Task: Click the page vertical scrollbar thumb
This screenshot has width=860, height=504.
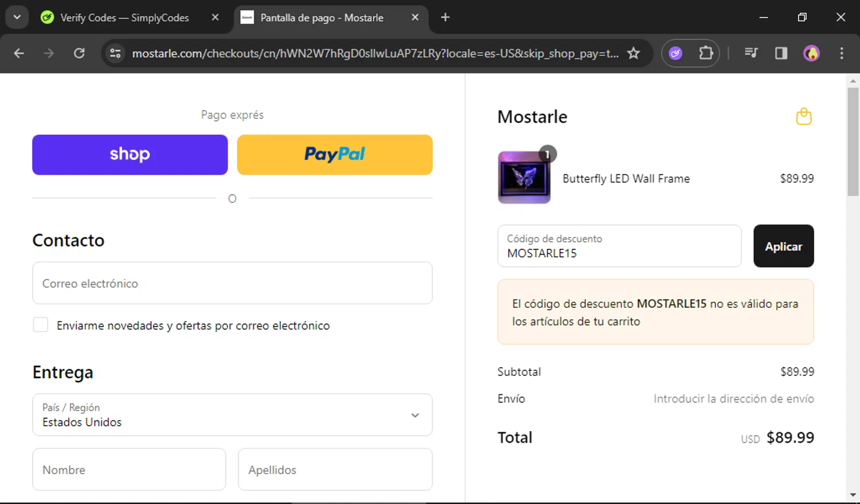Action: [x=853, y=142]
